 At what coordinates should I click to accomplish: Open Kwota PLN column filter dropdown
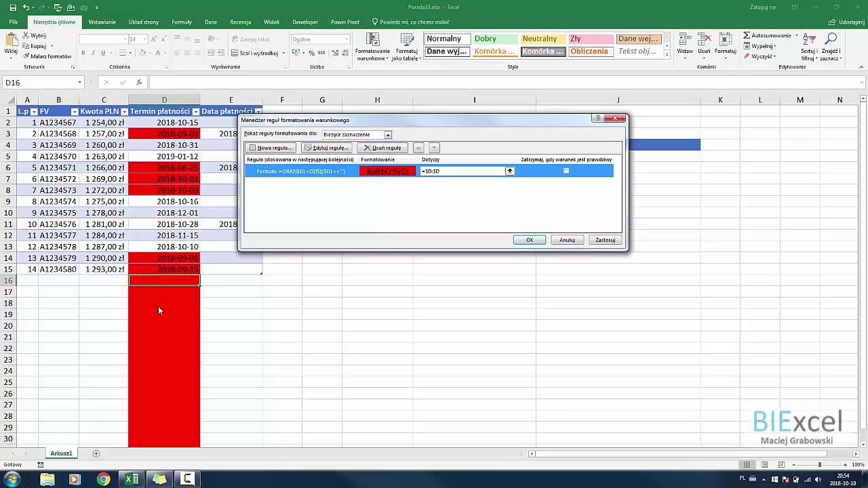point(124,111)
